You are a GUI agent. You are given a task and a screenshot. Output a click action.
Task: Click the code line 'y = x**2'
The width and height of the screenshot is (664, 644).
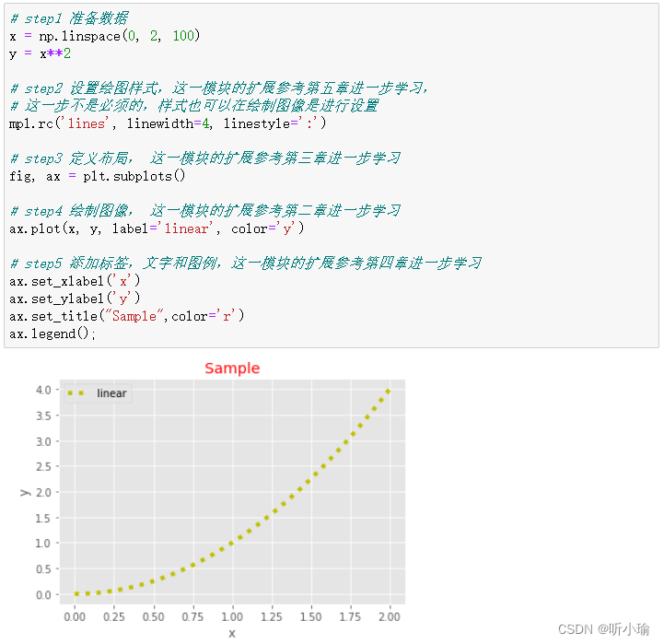[40, 53]
